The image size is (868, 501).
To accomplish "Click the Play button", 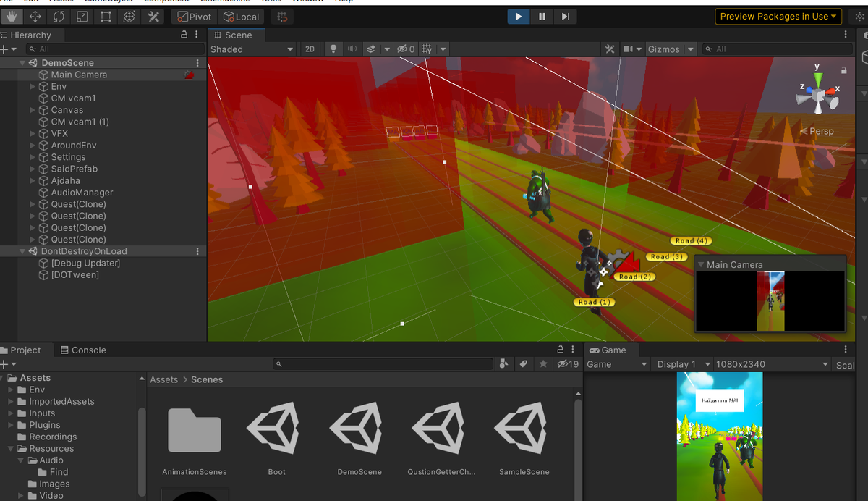I will tap(518, 16).
